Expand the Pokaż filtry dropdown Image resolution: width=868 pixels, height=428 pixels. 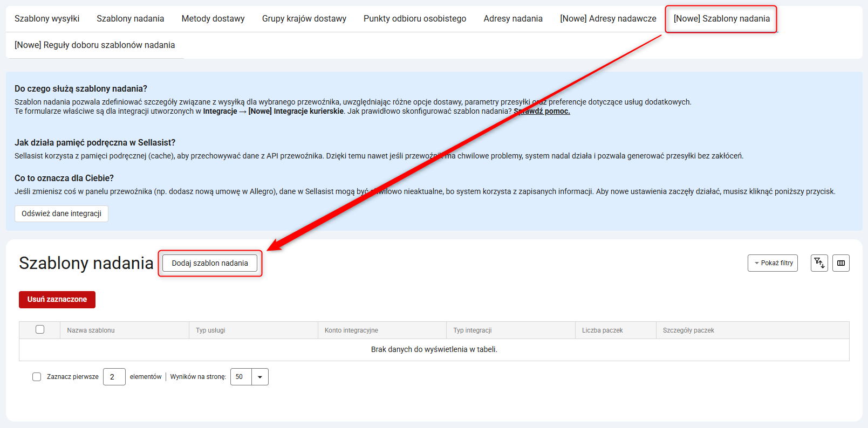tap(773, 263)
